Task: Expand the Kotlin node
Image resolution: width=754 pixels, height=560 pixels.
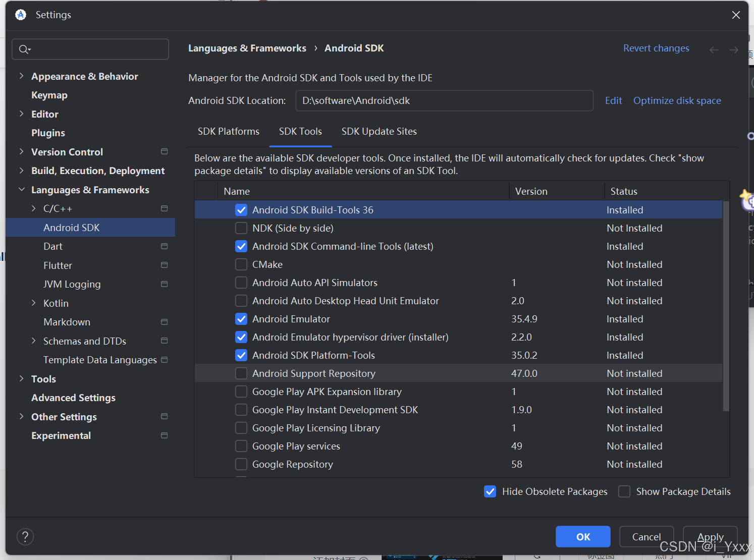Action: [x=33, y=303]
